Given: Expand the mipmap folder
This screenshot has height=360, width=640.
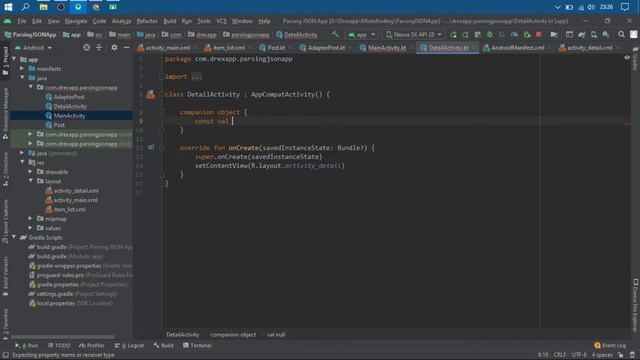Looking at the screenshot, I should tap(30, 218).
